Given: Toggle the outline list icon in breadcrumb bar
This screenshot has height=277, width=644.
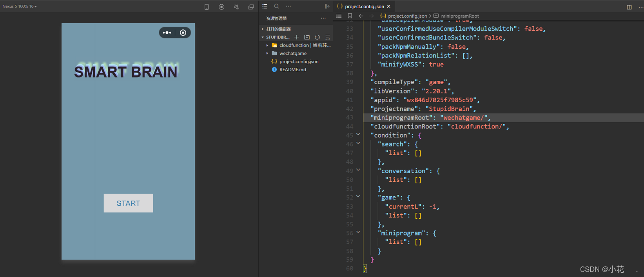Looking at the screenshot, I should point(339,16).
